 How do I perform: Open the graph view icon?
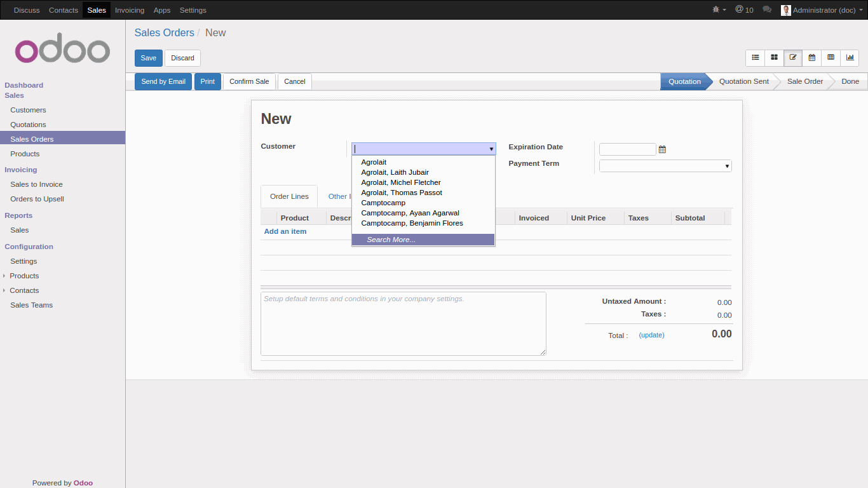(850, 58)
